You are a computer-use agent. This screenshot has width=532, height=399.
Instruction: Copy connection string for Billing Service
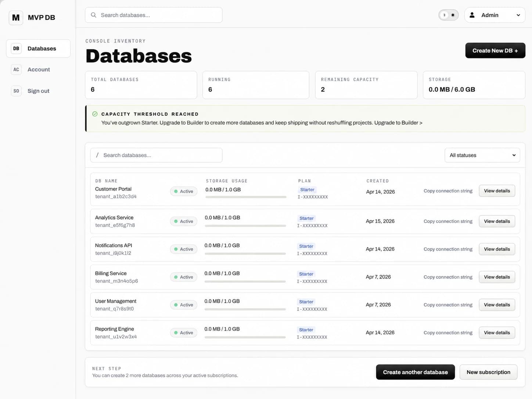pyautogui.click(x=448, y=277)
